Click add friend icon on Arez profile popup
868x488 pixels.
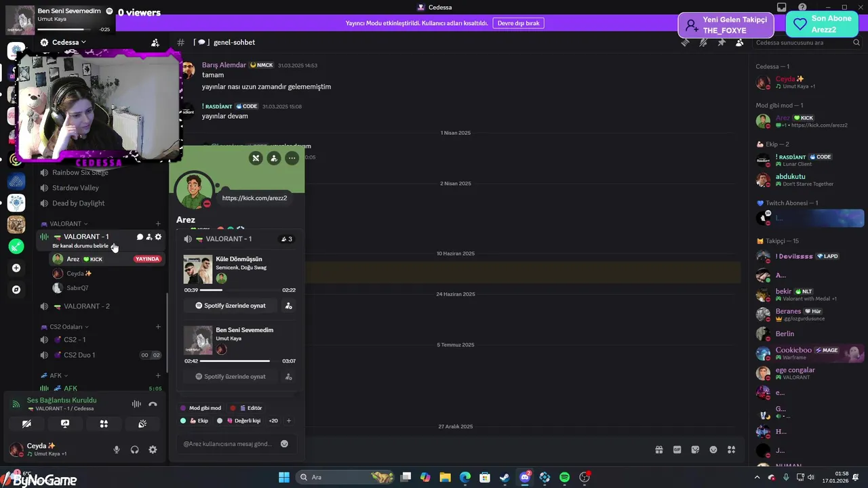coord(274,158)
